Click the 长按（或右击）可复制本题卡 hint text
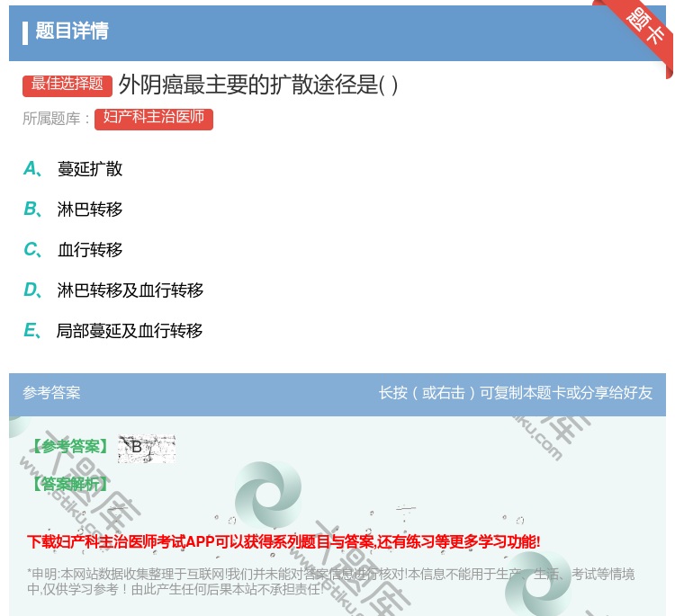Viewport: 675px width, 616px height. pyautogui.click(x=516, y=392)
